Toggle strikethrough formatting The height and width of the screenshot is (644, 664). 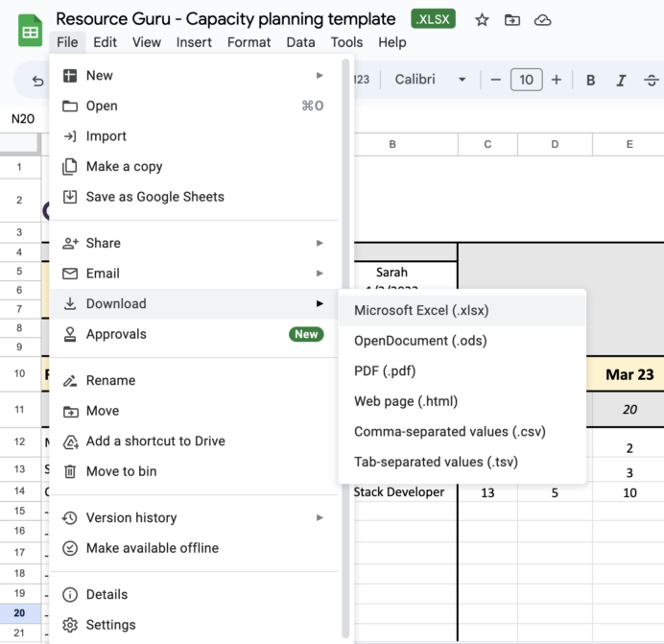click(x=652, y=80)
